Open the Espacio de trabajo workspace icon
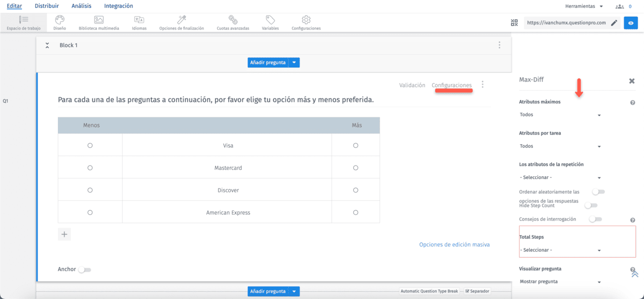This screenshot has width=644, height=299. 23,20
